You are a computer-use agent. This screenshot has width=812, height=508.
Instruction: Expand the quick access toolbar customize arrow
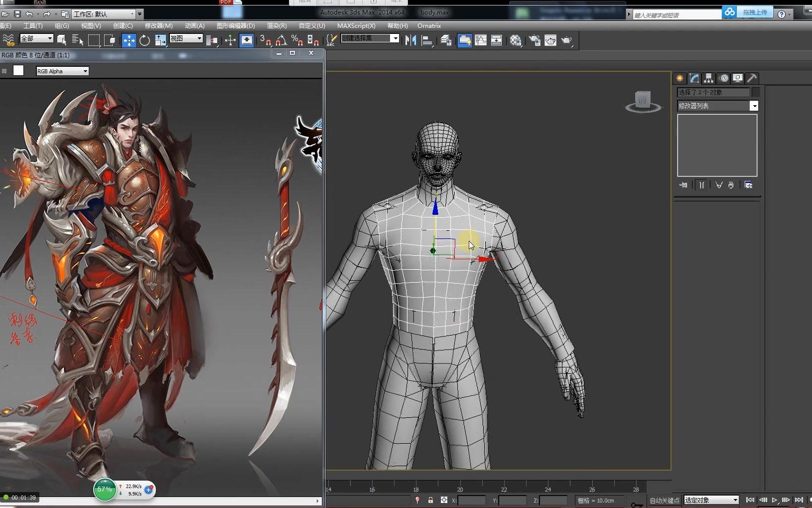140,14
